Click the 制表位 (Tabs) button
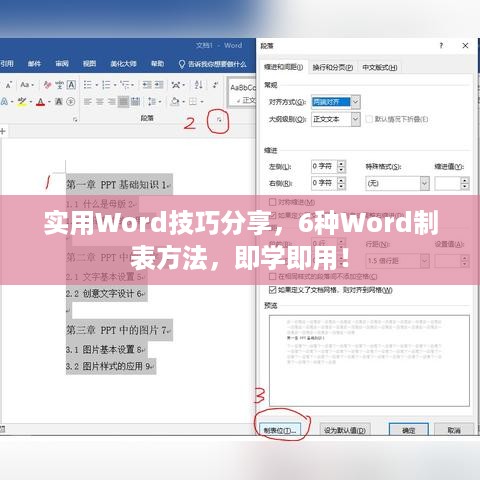 (x=280, y=430)
